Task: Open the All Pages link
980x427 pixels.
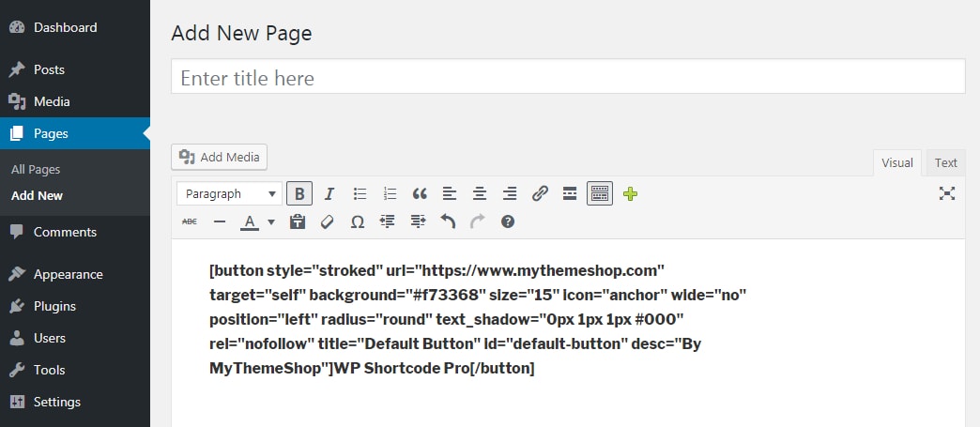Action: click(36, 169)
